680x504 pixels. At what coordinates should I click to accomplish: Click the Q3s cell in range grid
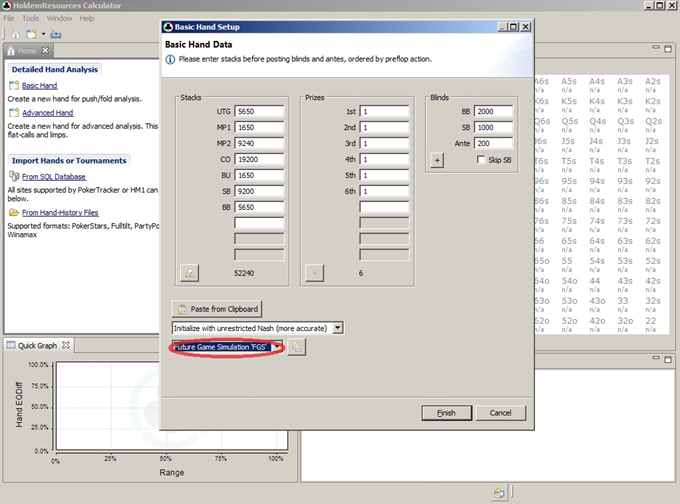coord(625,125)
